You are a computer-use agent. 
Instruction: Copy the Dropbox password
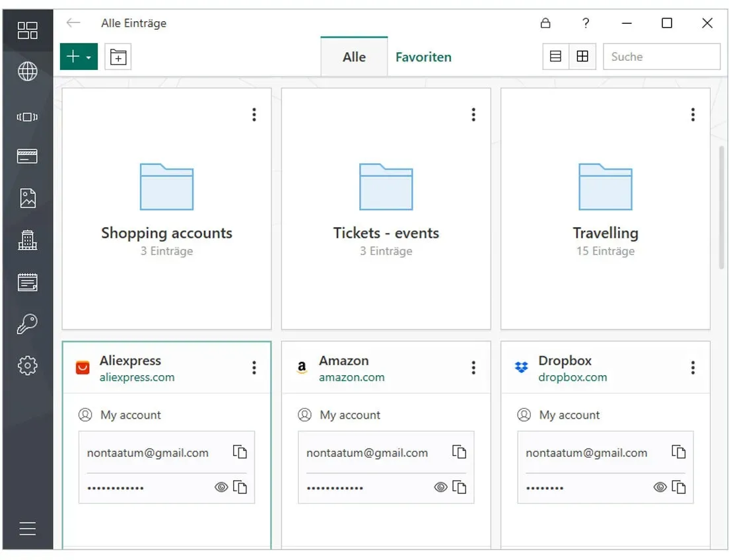(x=679, y=487)
